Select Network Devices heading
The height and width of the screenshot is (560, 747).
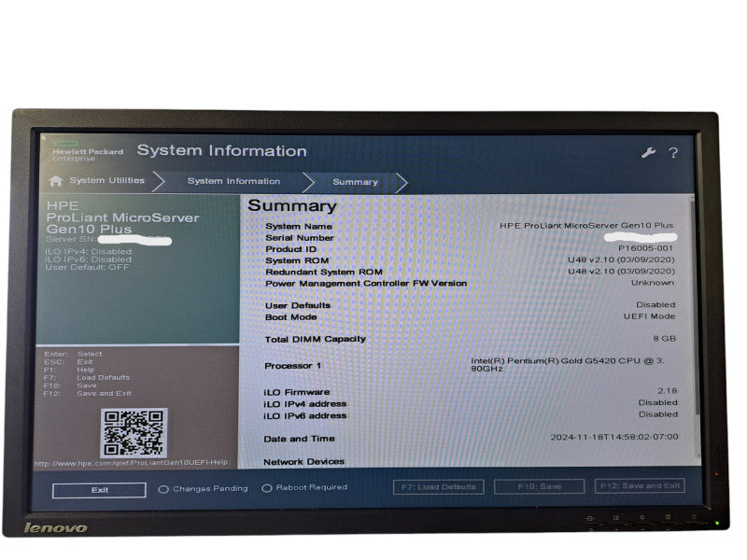304,461
